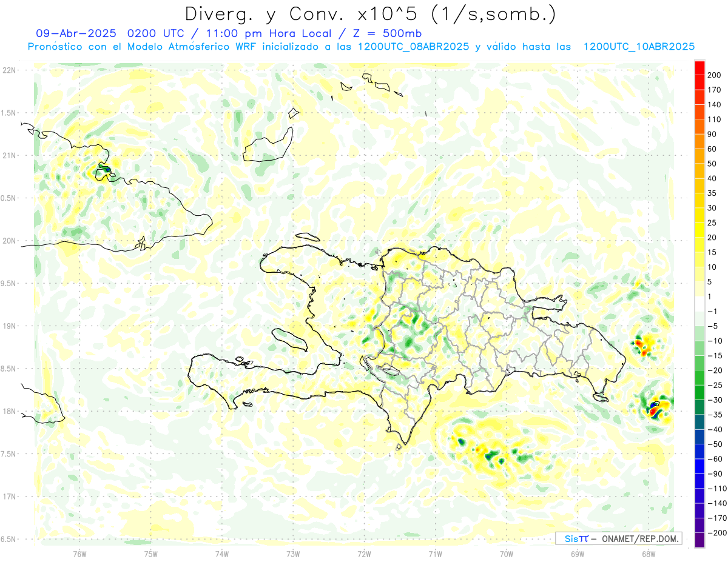Select the '75W' longitude label

tap(151, 554)
